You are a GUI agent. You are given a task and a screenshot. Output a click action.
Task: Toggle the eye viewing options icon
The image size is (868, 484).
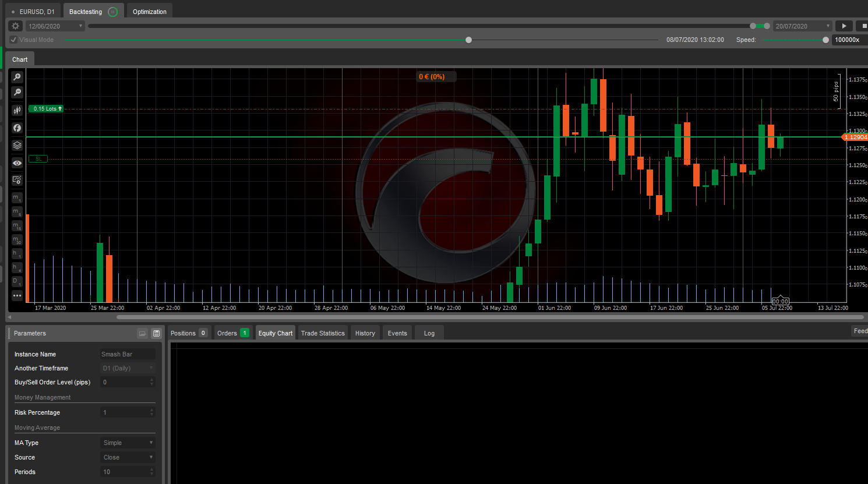pos(17,162)
